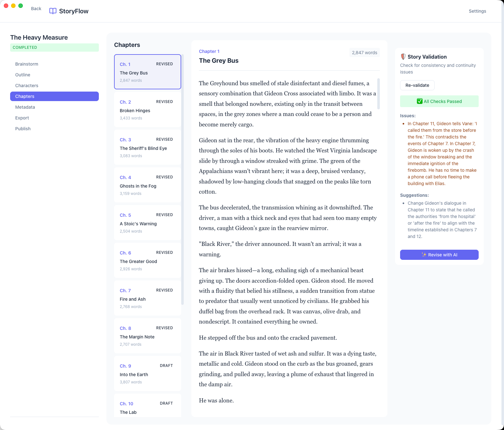This screenshot has width=504, height=430.
Task: Click the sparkle icon on Revise with AI
Action: click(x=424, y=255)
